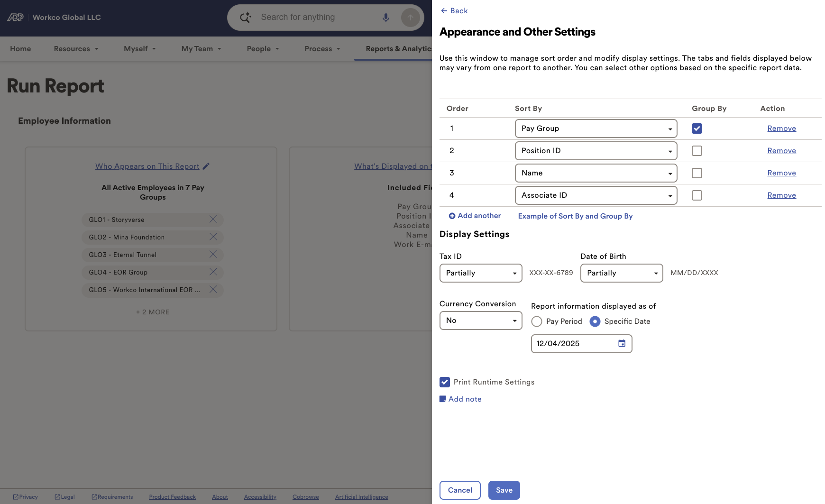Open Example of Sort By and Group By
The width and height of the screenshot is (825, 504).
click(x=575, y=216)
